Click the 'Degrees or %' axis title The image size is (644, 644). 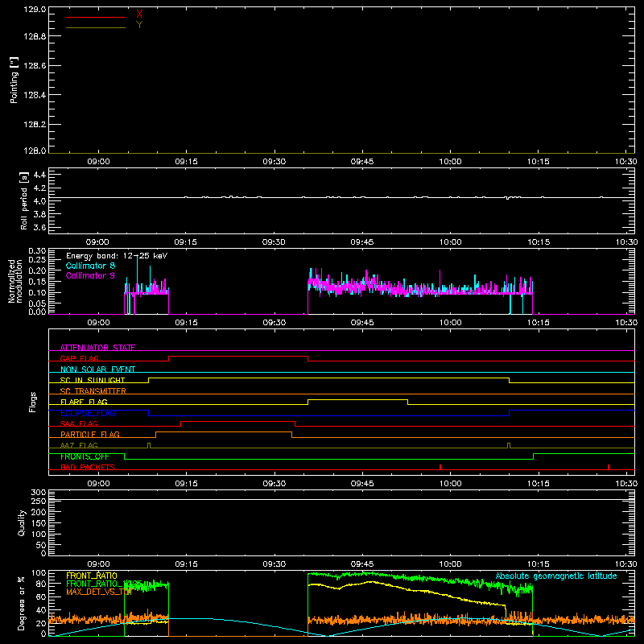[x=22, y=603]
